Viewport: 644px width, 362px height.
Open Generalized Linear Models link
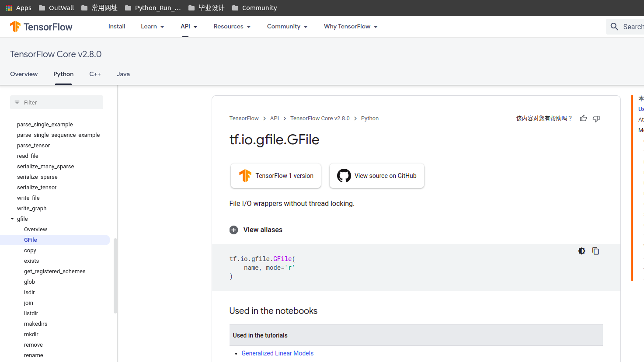(278, 353)
